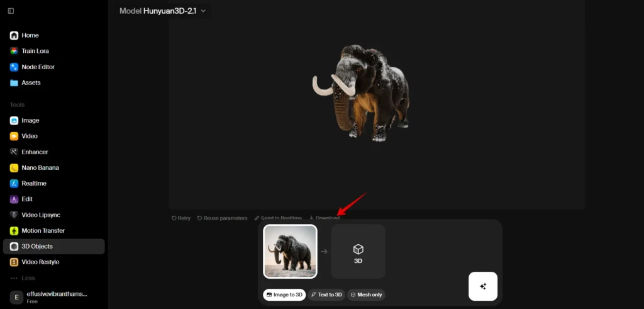644x309 pixels.
Task: Switch to Text to 3D mode
Action: (x=326, y=295)
